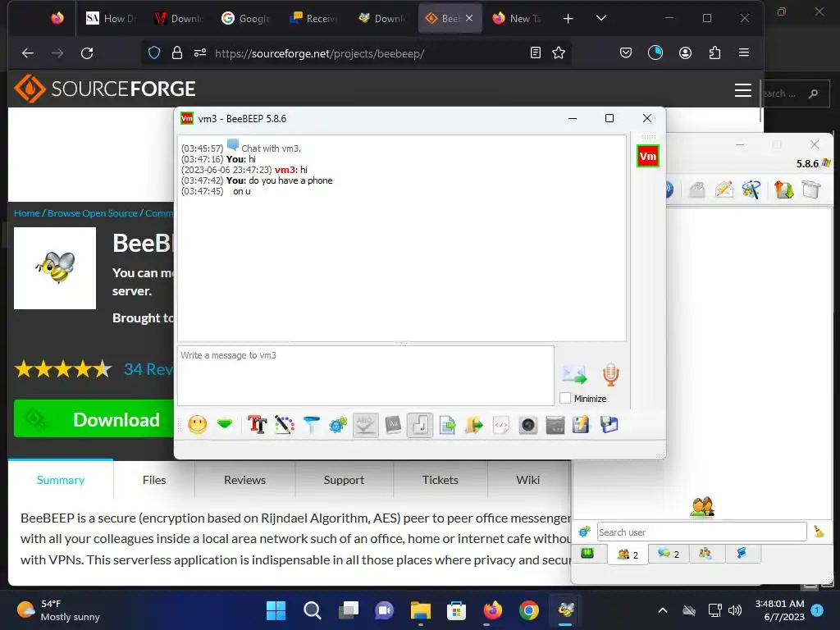Viewport: 840px width, 630px height.
Task: Follow the Browse Open Source breadcrumb link
Action: 93,213
